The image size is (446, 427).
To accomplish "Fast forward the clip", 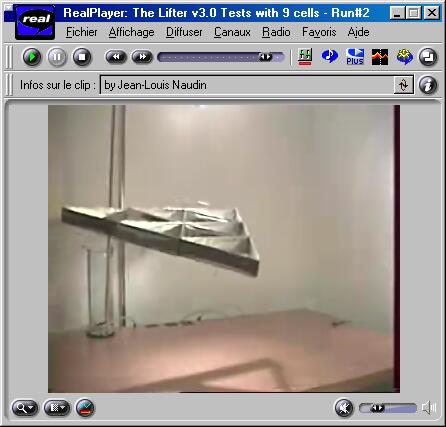I will pyautogui.click(x=142, y=57).
